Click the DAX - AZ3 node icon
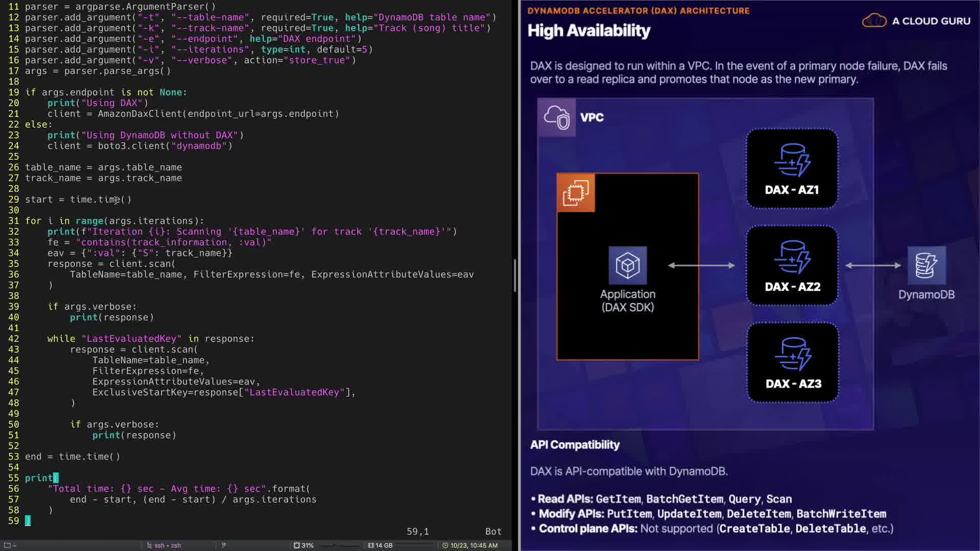Viewport: 980px width, 551px height. tap(793, 353)
